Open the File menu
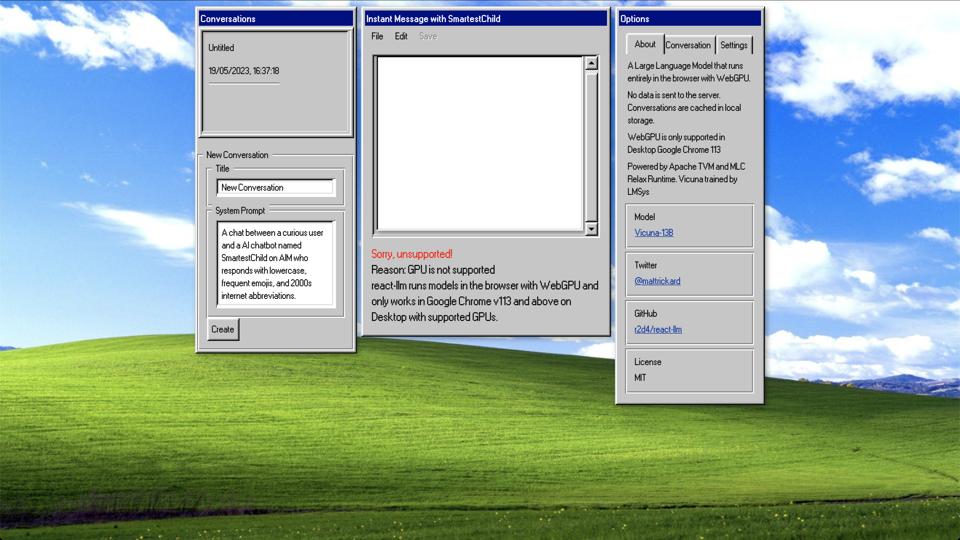Screen dimensions: 960x540 coord(377,37)
